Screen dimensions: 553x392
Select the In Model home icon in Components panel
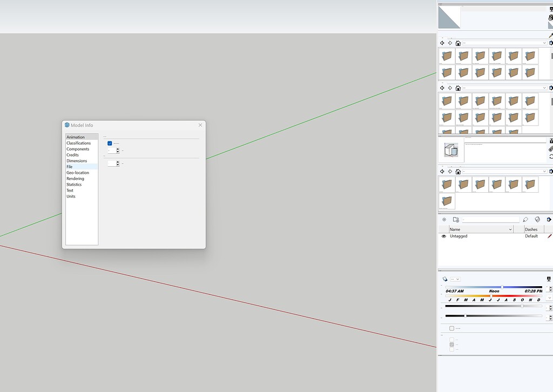(x=457, y=171)
